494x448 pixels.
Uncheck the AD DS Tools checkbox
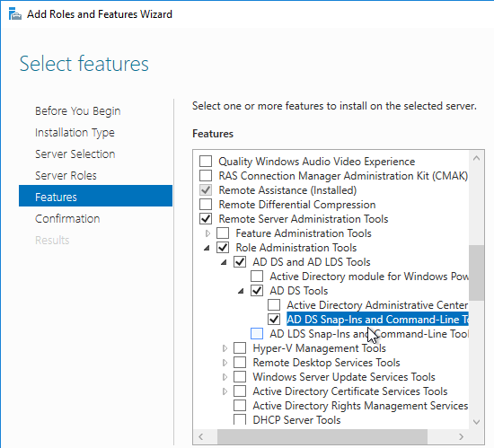(257, 291)
